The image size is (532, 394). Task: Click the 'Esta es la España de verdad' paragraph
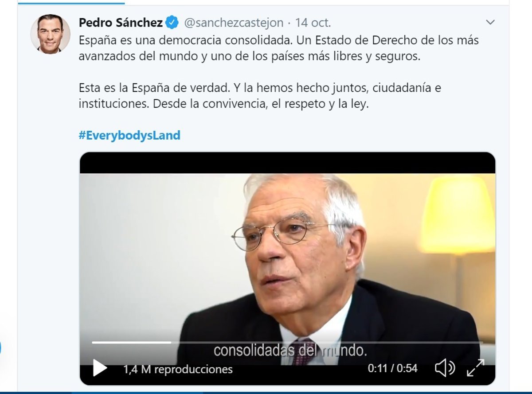[260, 96]
